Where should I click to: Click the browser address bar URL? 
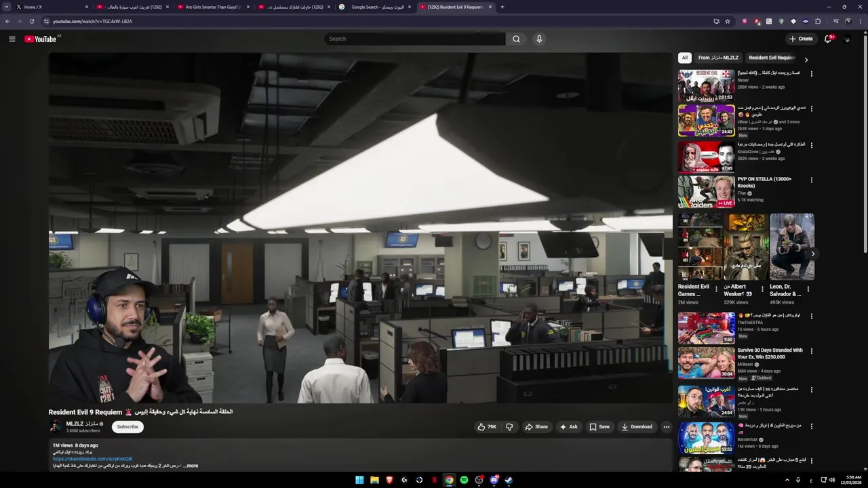[93, 21]
